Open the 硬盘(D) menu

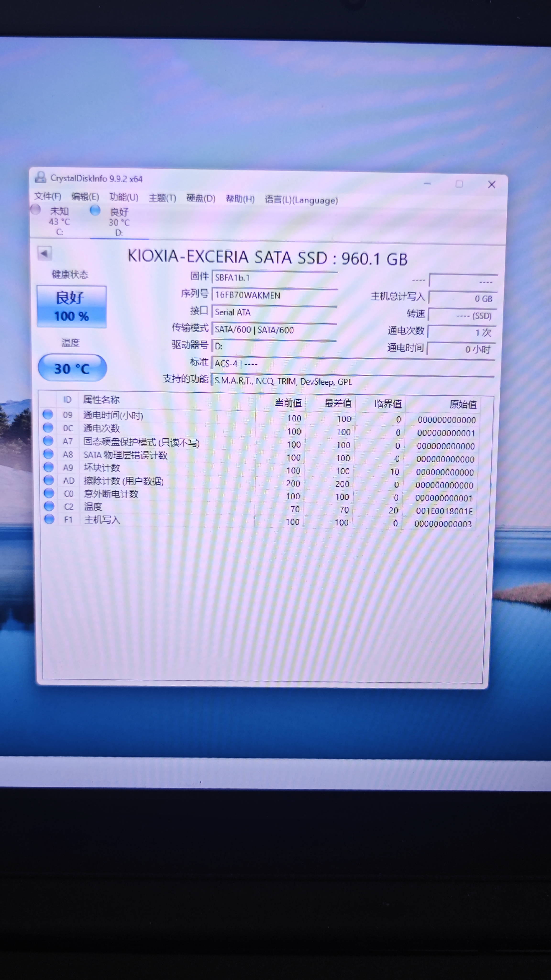click(x=201, y=199)
